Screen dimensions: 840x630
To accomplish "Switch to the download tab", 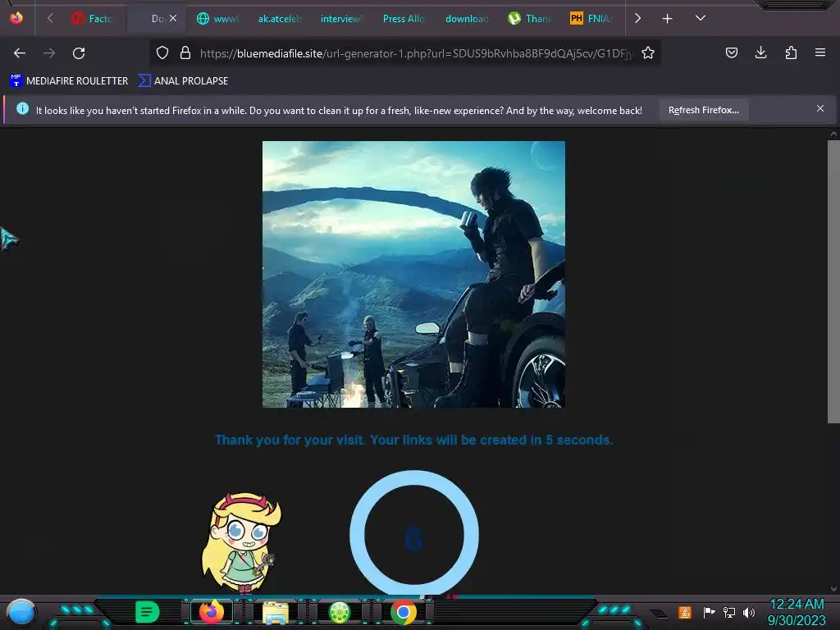I will coord(466,19).
